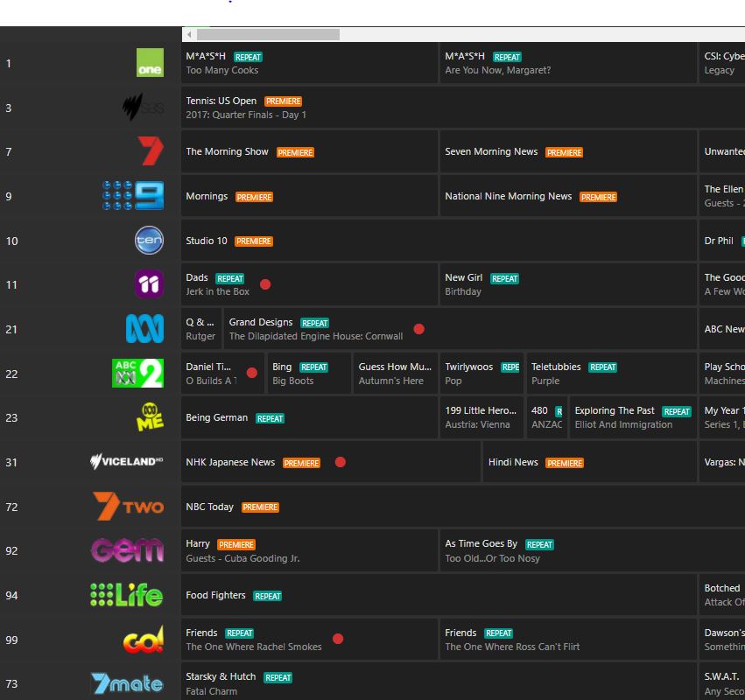Click channel number 21 label

point(11,329)
